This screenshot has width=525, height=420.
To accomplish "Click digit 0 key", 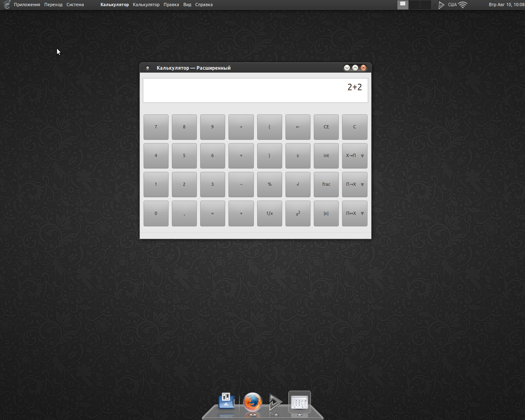I will pyautogui.click(x=156, y=213).
